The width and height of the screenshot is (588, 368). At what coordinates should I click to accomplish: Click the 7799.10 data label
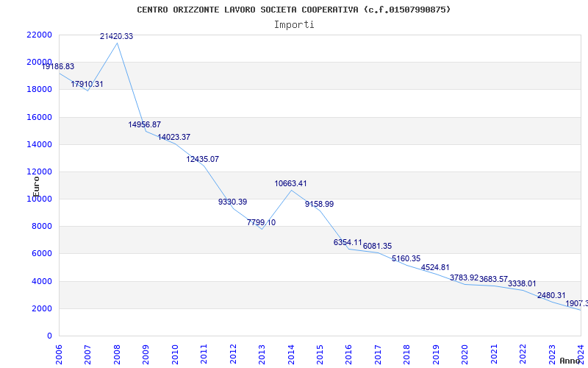262,223
